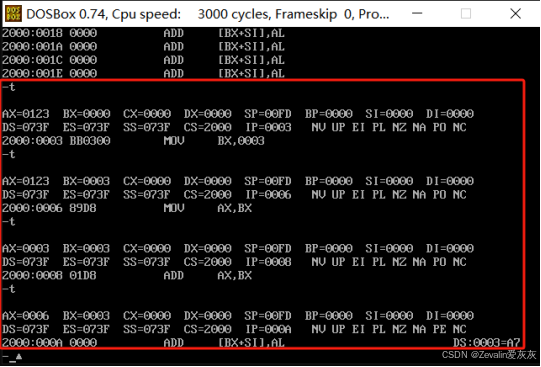Select the IP=0003 register value
541x367 pixels.
268,127
